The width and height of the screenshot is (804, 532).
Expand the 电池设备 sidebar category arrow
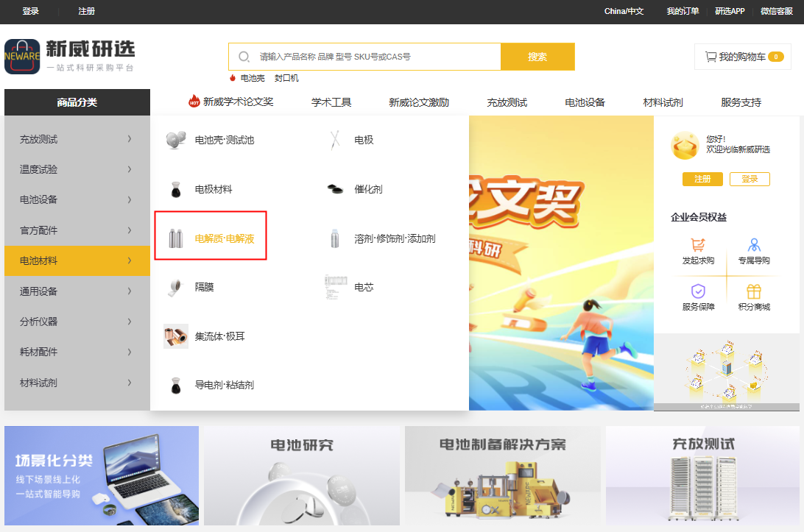130,199
